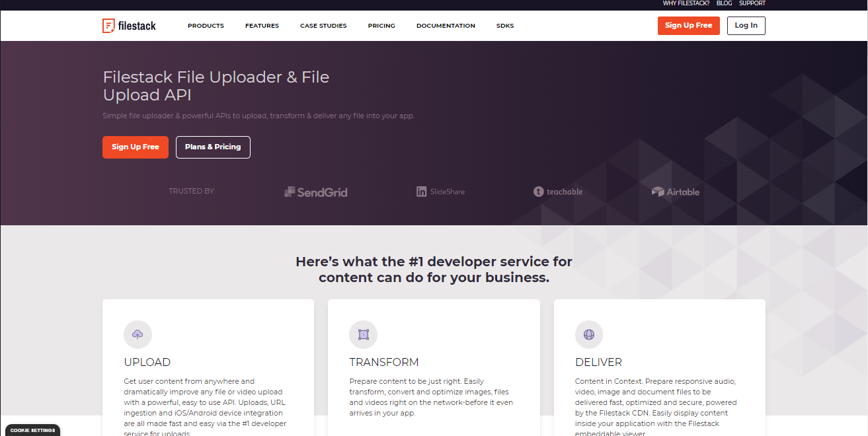Click the "Here's what the #1 developer service" heading
The width and height of the screenshot is (868, 436).
click(x=434, y=270)
